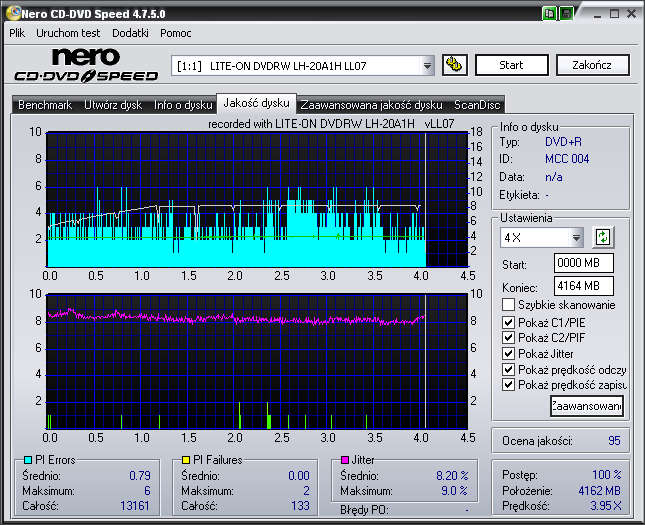Toggle the Pokaż Jitter checkbox
Image resolution: width=645 pixels, height=525 pixels.
509,354
